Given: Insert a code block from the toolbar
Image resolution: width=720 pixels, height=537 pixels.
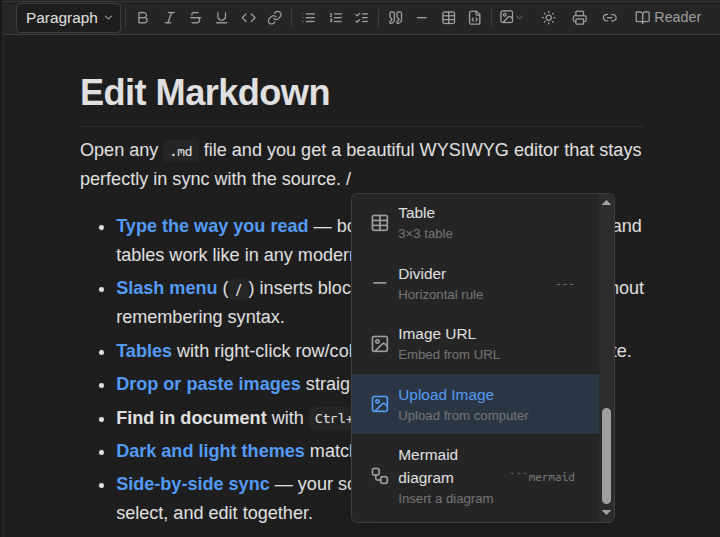Looking at the screenshot, I should point(475,18).
